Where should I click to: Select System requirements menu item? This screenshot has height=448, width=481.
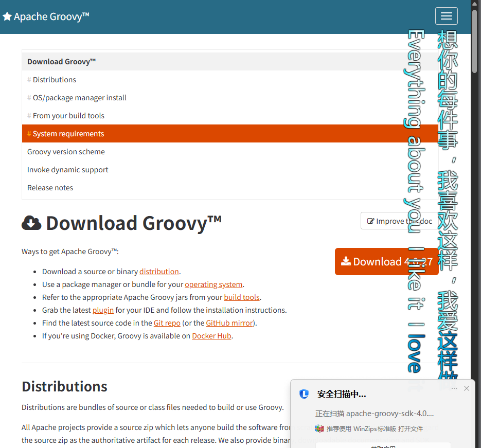point(230,134)
